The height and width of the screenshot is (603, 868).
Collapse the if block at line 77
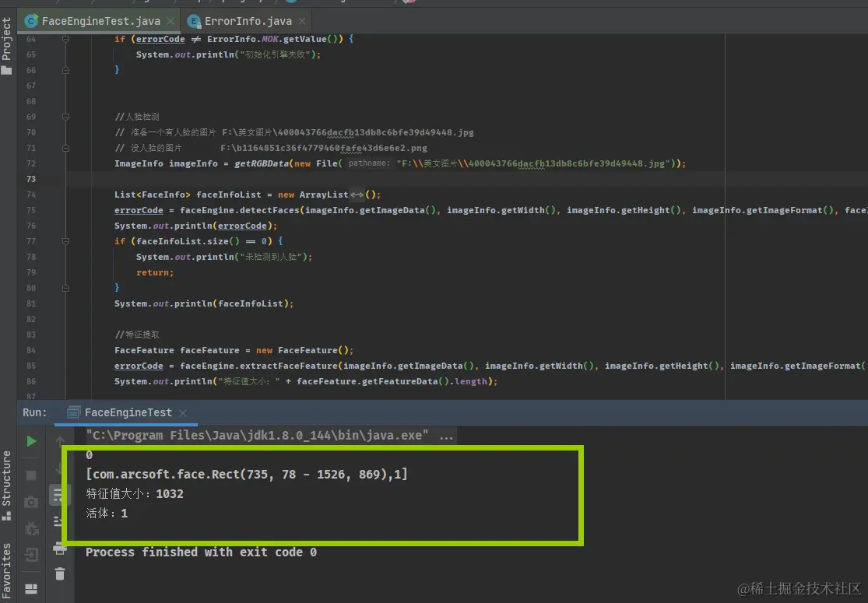click(x=65, y=241)
